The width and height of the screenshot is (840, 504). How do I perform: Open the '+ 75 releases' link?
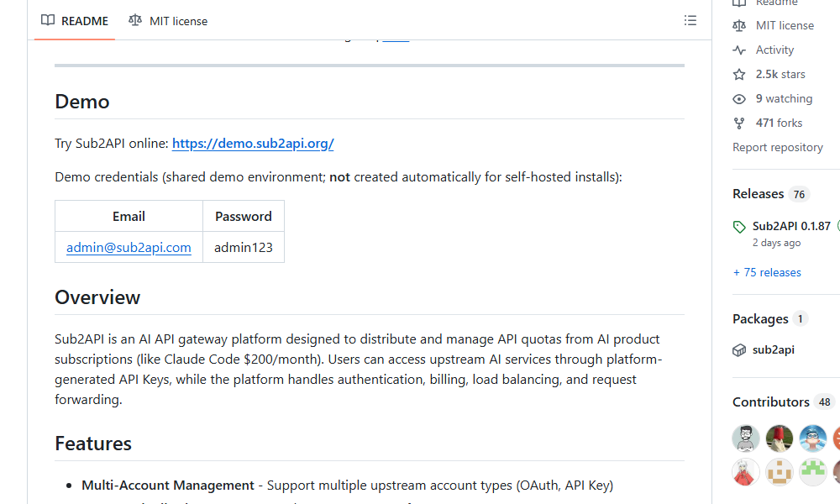767,272
